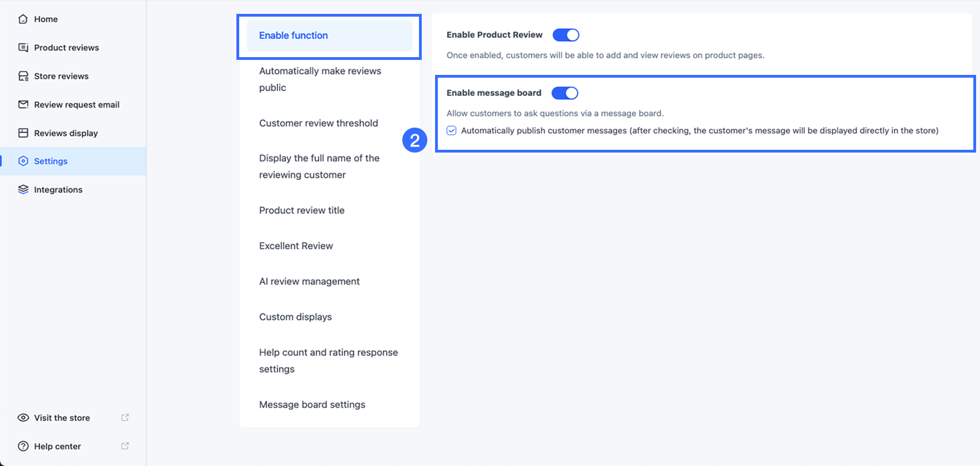Turn off the Enable message board switch
The height and width of the screenshot is (466, 980).
click(x=564, y=93)
